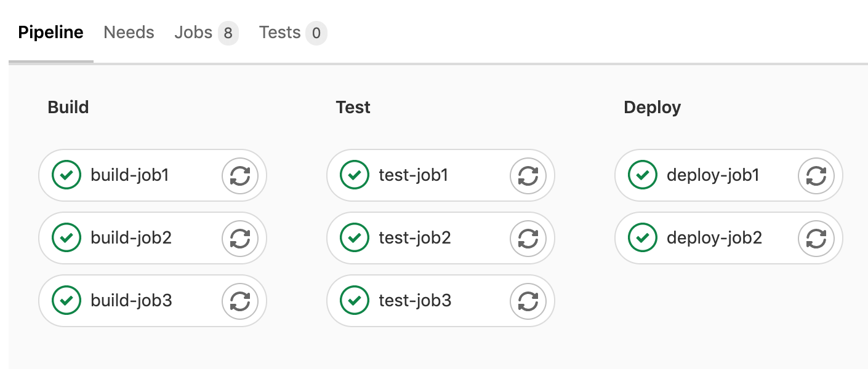Open the test-job3 job details
Image resolution: width=868 pixels, height=369 pixels.
[x=415, y=301]
